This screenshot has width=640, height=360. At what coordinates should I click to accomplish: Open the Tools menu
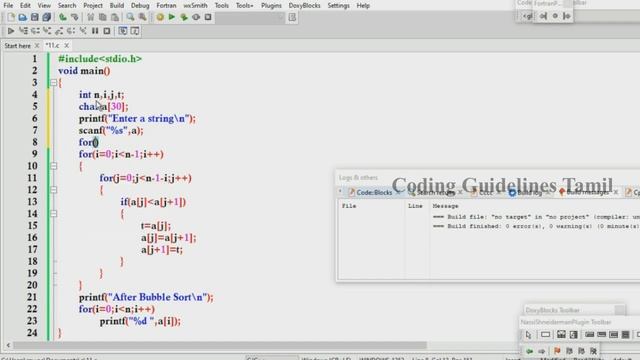click(222, 5)
